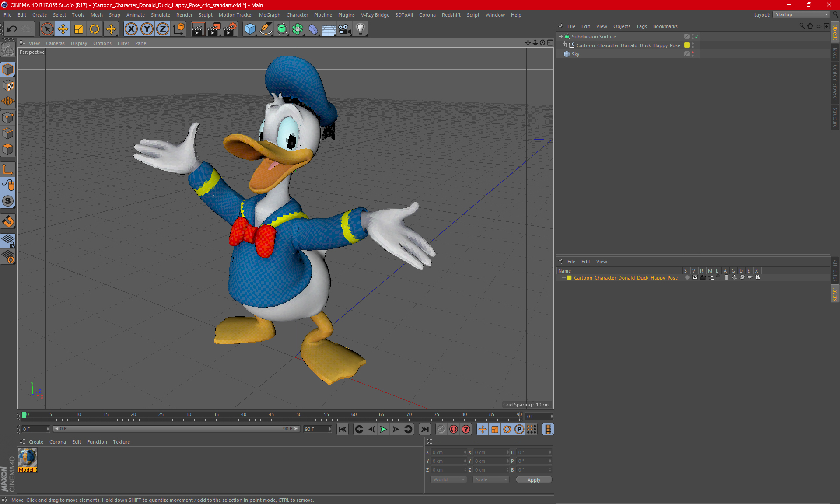Activate the Rotate tool
The image size is (840, 504).
pyautogui.click(x=94, y=29)
